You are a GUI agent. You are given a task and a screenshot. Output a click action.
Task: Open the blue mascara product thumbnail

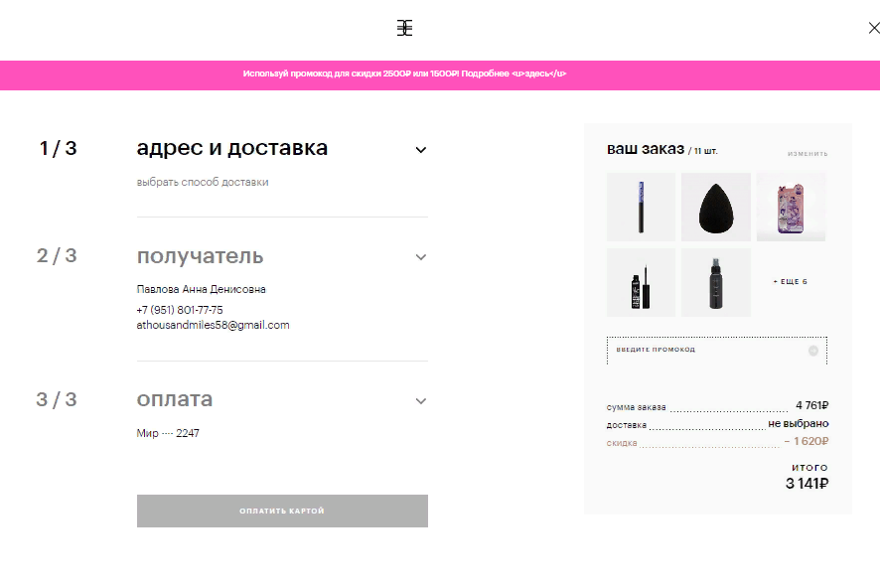[641, 207]
